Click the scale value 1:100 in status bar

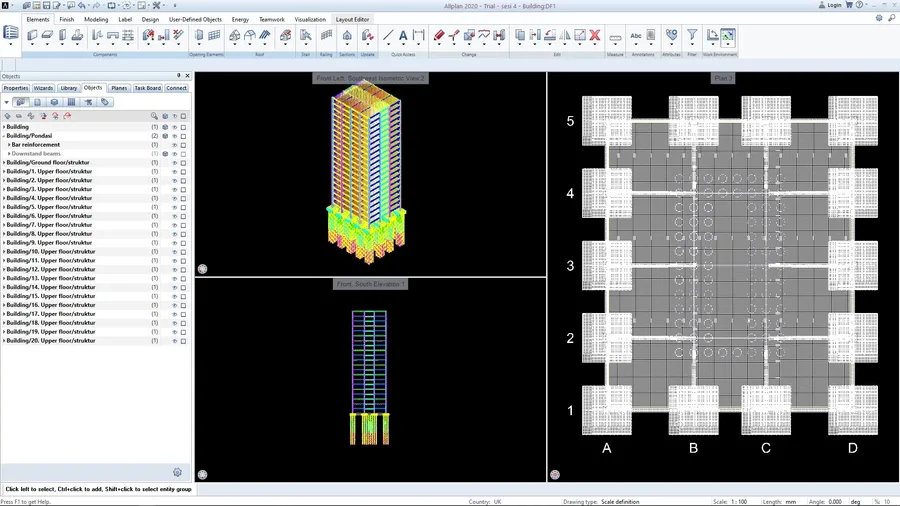click(738, 501)
